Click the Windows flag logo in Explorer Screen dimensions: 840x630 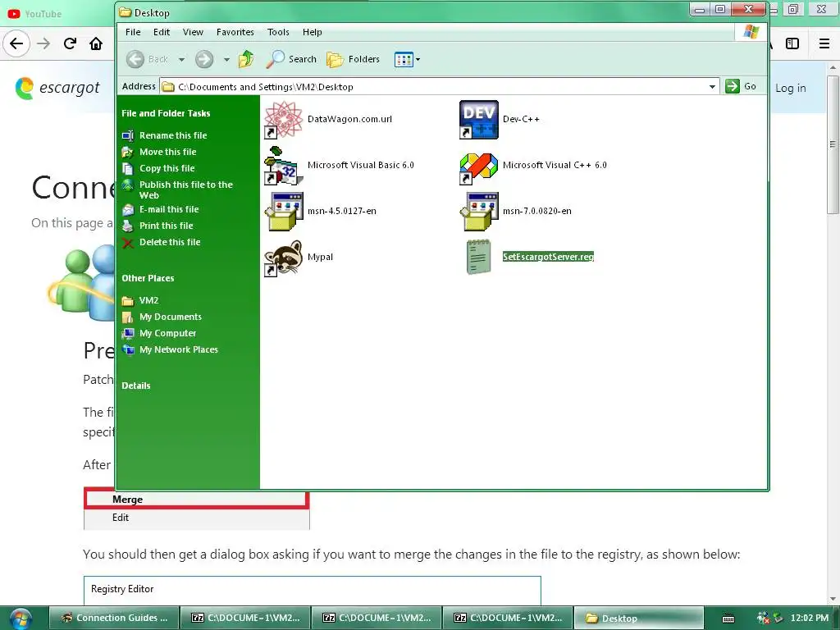tap(751, 32)
